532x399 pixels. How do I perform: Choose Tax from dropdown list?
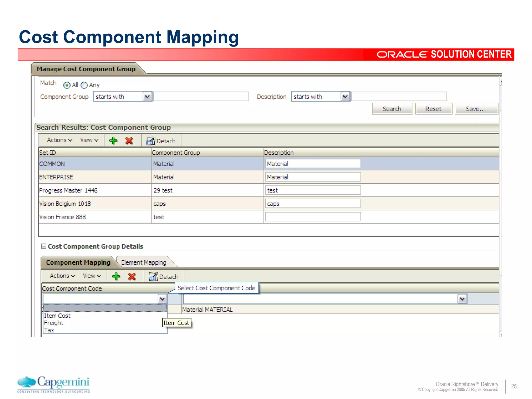pos(105,330)
